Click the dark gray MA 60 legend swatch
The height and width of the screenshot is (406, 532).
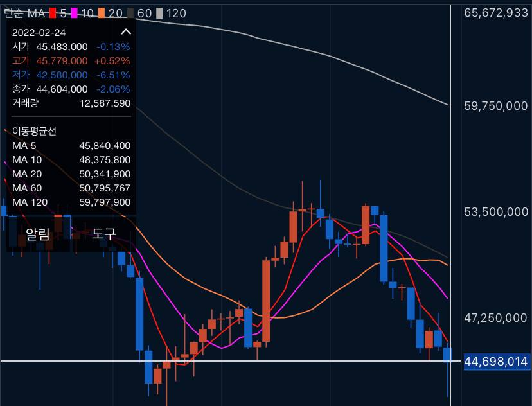(130, 13)
